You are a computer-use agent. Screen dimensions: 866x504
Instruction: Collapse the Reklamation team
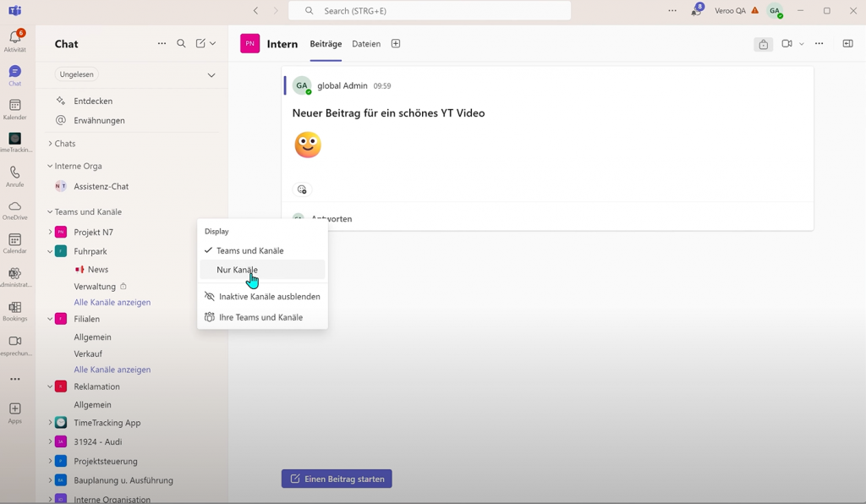click(x=50, y=387)
